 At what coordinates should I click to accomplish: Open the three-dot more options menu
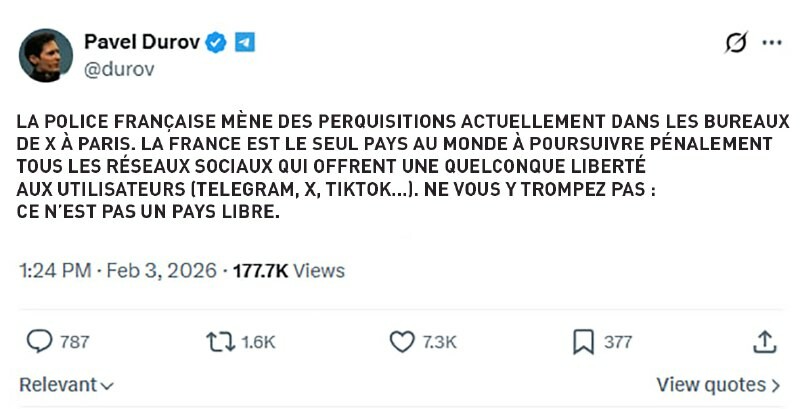(772, 43)
